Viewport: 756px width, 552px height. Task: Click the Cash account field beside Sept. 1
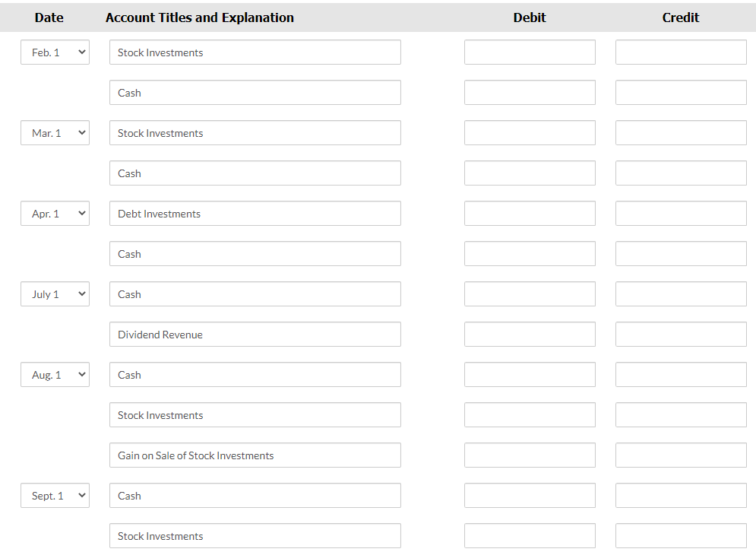click(255, 496)
